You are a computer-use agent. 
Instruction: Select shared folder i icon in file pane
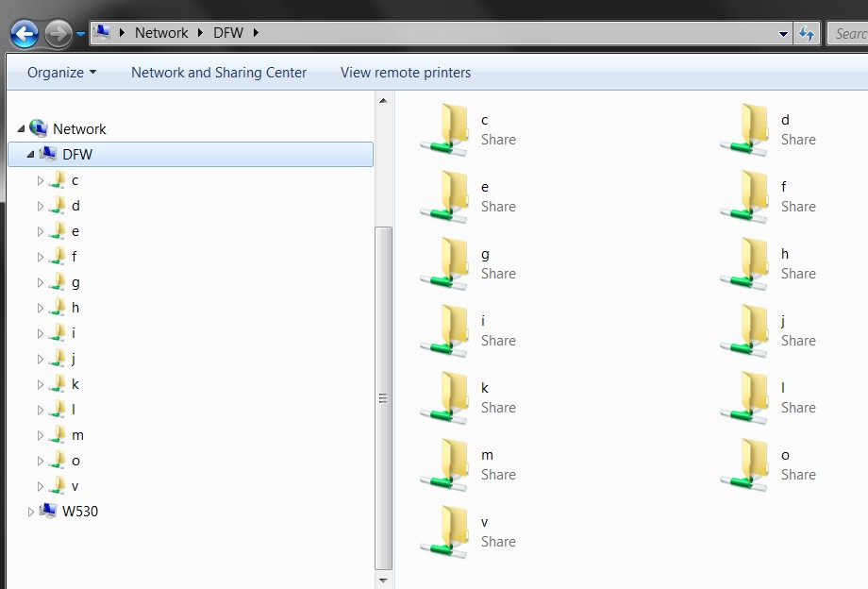click(x=444, y=330)
